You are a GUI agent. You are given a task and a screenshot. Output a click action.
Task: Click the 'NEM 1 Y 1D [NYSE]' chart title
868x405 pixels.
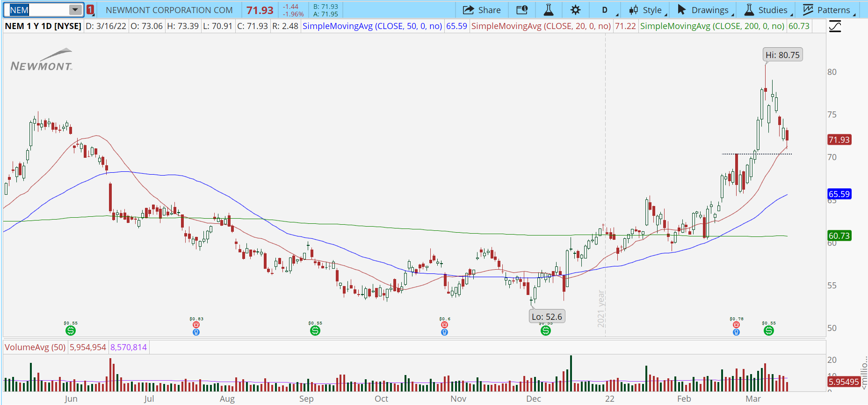point(43,26)
